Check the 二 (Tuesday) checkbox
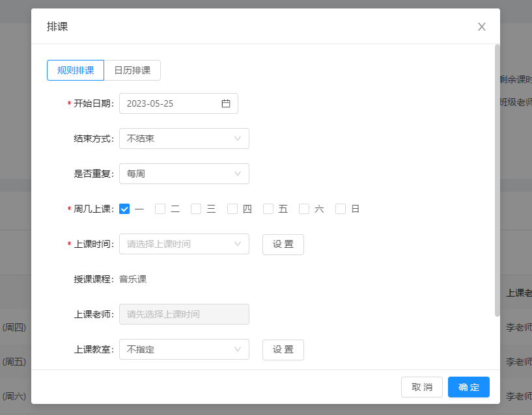The image size is (532, 415). click(160, 209)
